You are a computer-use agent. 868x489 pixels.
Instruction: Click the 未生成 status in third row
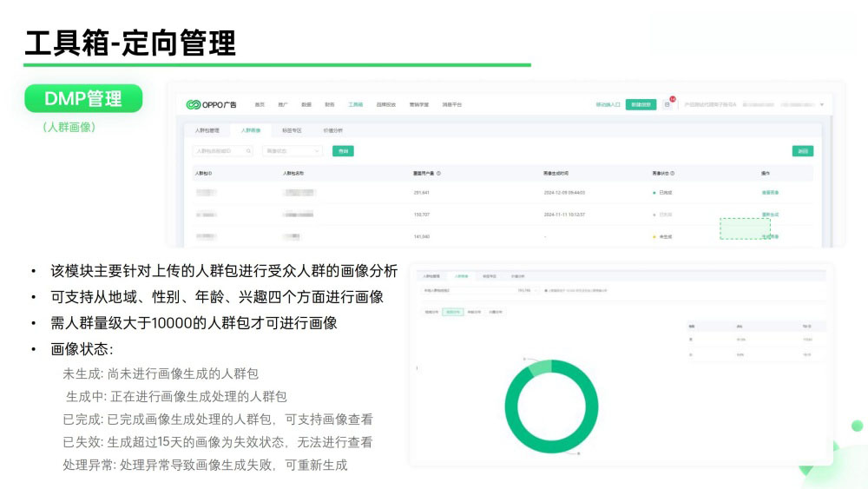(662, 236)
